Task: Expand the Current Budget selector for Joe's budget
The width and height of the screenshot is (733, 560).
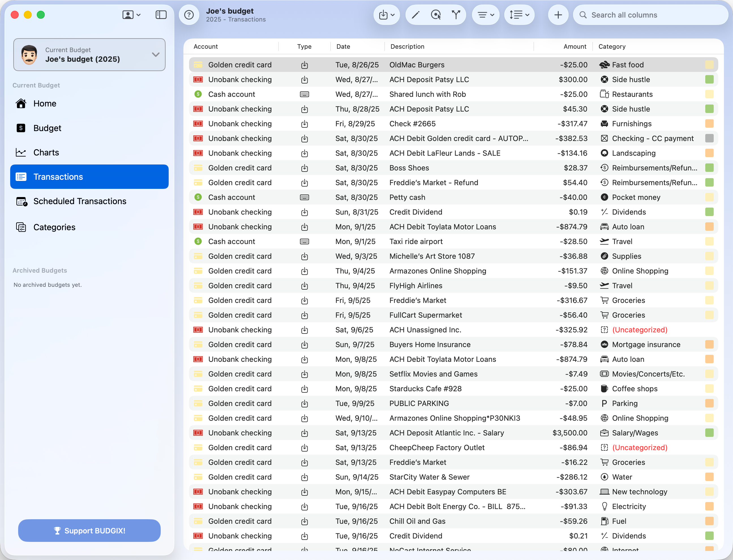Action: click(x=155, y=54)
